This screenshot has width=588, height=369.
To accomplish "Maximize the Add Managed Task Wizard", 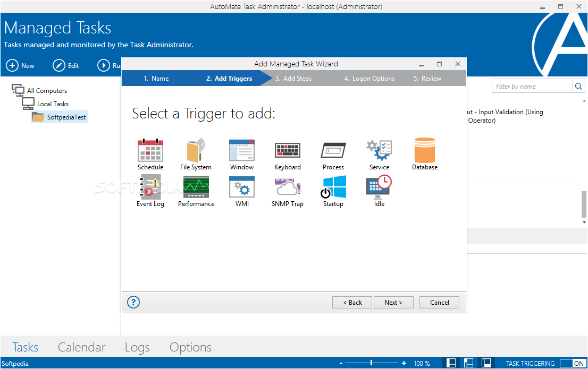I will (439, 64).
